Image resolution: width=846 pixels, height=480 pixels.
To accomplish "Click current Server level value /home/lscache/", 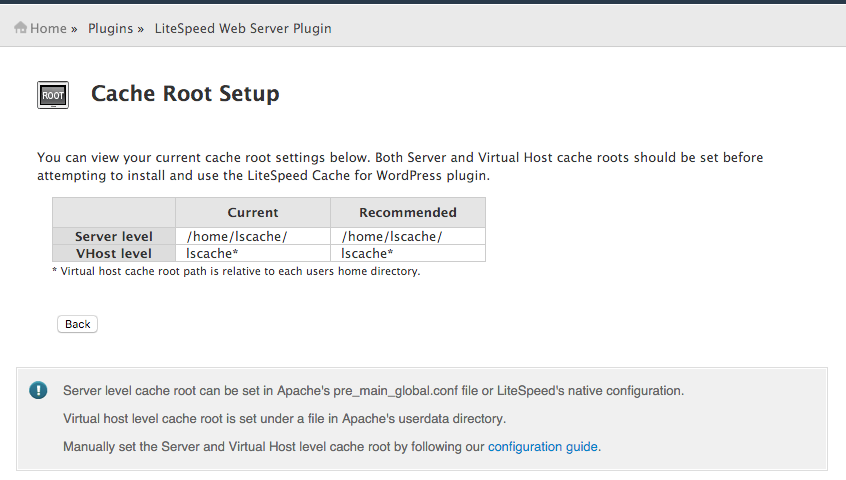I will click(x=237, y=236).
